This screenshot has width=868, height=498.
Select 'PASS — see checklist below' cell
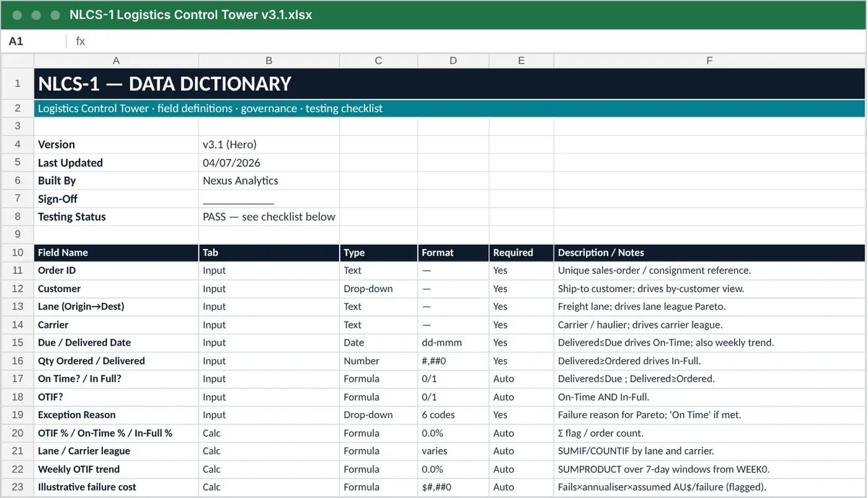tap(269, 217)
